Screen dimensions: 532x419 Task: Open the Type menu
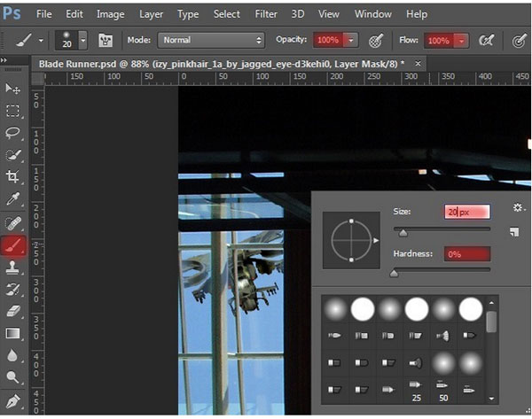[x=188, y=14]
